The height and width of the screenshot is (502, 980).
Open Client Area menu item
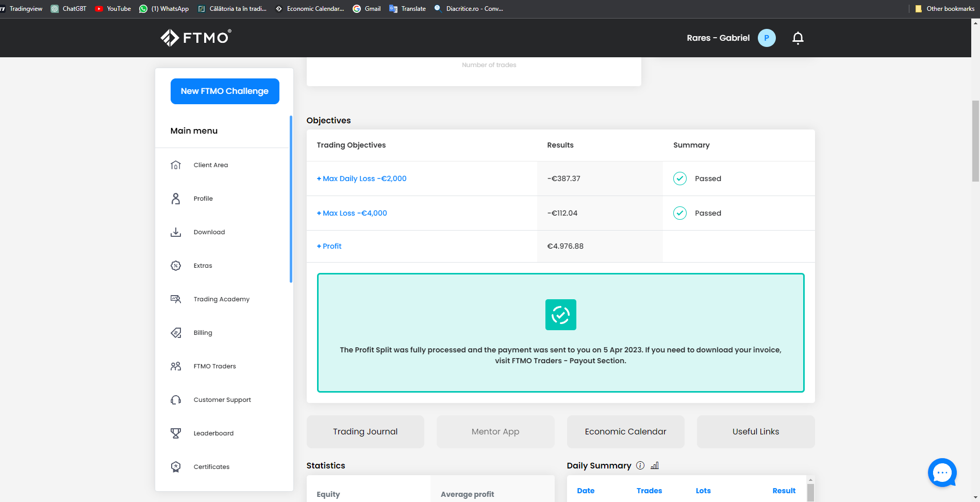[211, 165]
